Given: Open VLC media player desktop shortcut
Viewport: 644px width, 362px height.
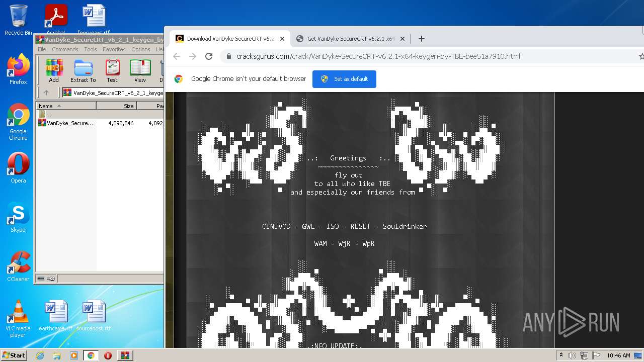Looking at the screenshot, I should point(18,319).
